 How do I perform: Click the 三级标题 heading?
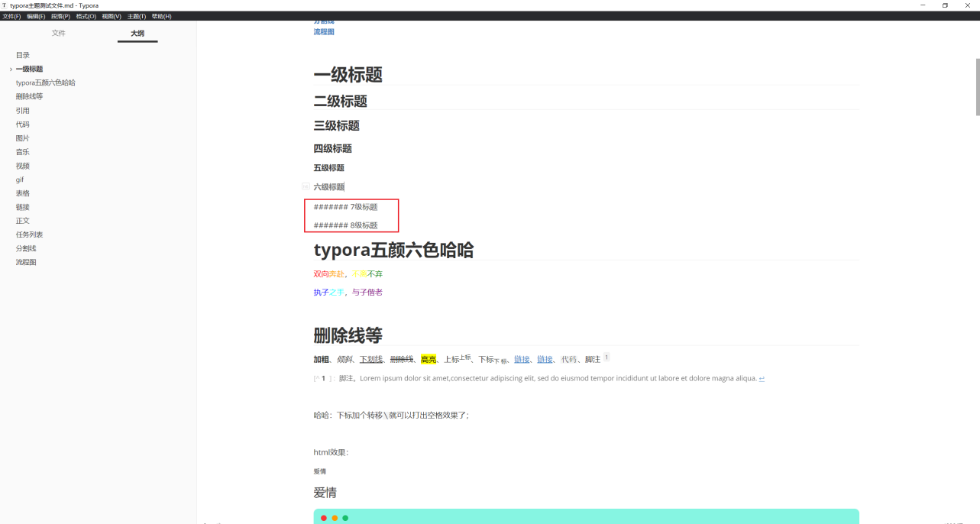337,126
